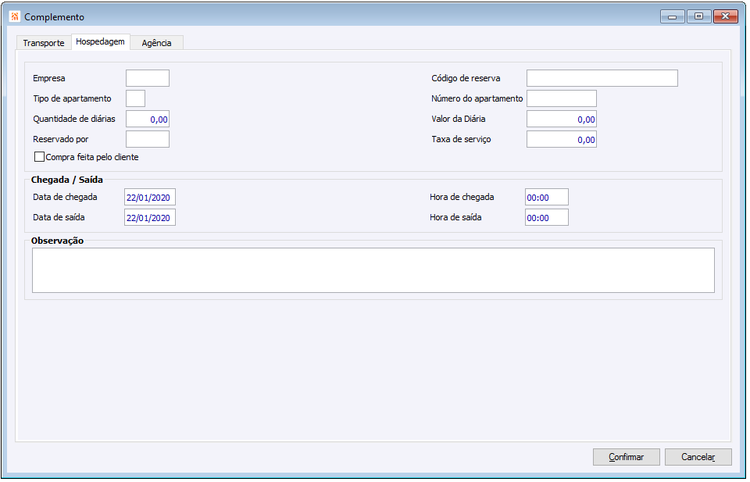Click the Cancelar button

point(698,457)
